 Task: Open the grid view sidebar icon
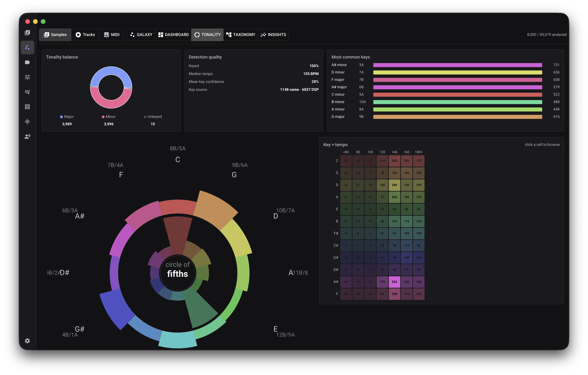click(x=27, y=107)
